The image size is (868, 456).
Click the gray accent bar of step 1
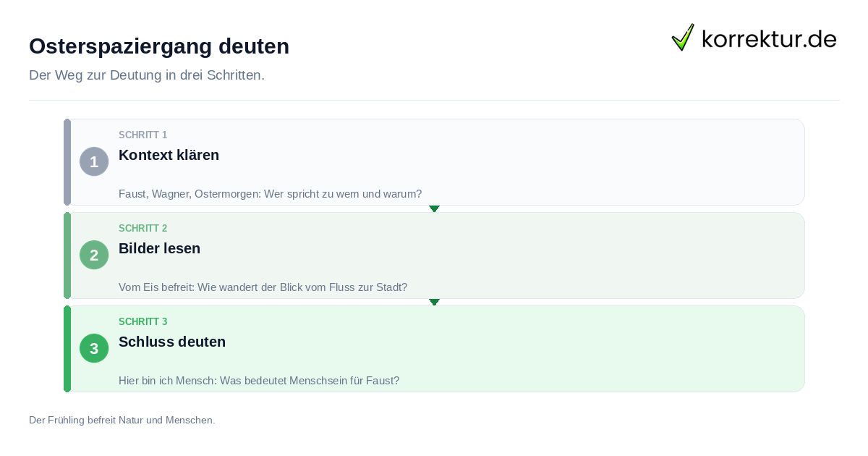(x=67, y=162)
